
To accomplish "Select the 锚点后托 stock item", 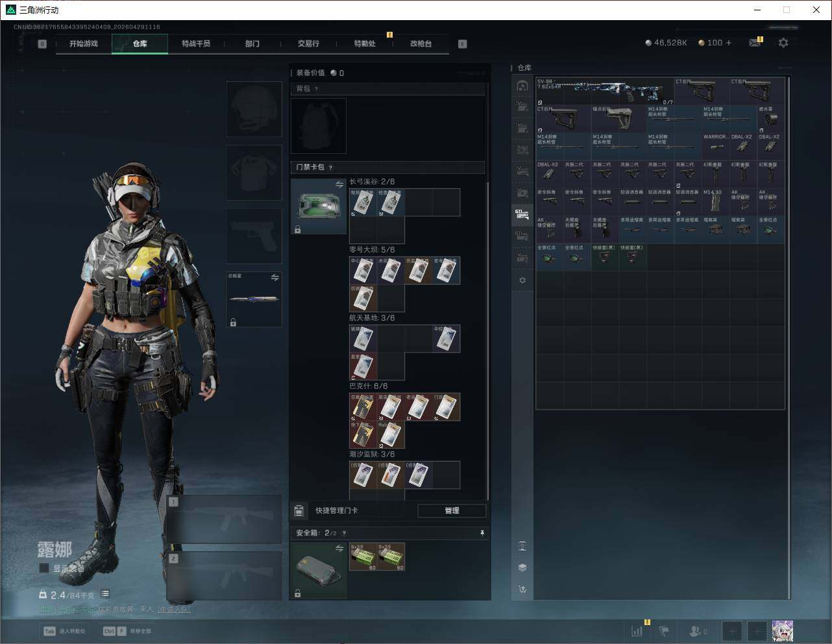I will click(x=618, y=119).
